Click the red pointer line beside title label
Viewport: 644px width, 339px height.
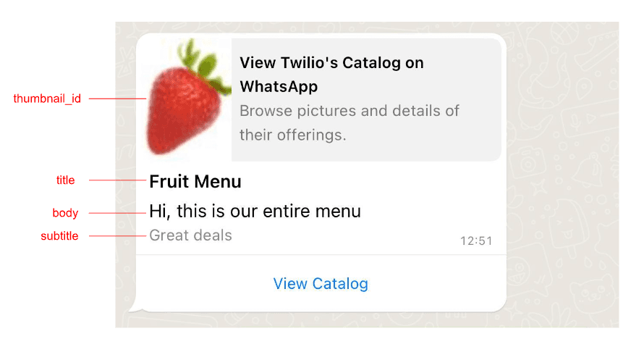click(x=119, y=180)
